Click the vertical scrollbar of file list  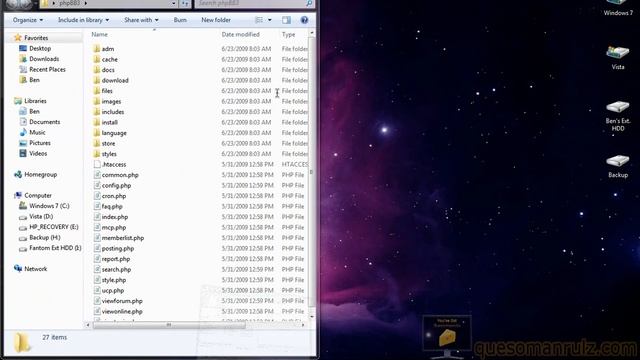click(311, 171)
